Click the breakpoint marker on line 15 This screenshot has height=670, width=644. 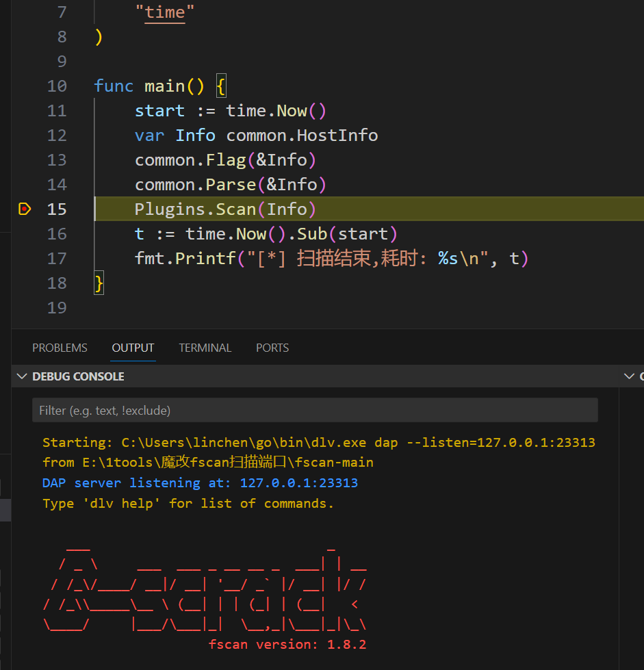click(x=25, y=209)
